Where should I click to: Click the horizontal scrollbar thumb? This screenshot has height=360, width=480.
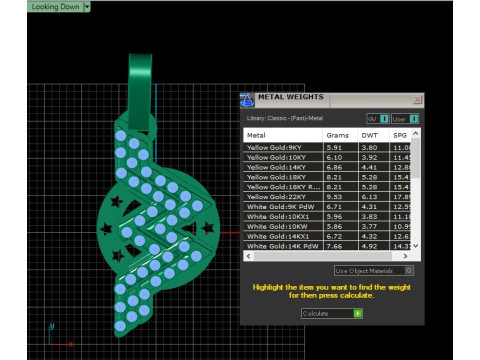pos(323,256)
